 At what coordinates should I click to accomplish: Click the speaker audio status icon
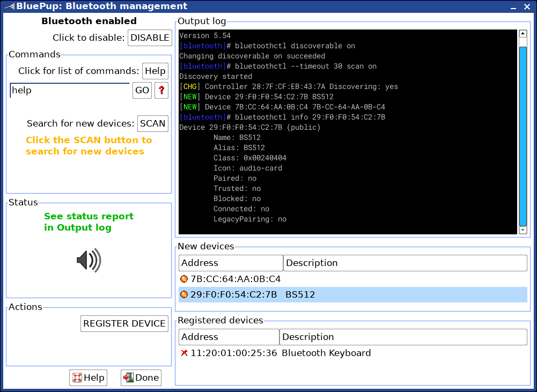click(x=89, y=261)
